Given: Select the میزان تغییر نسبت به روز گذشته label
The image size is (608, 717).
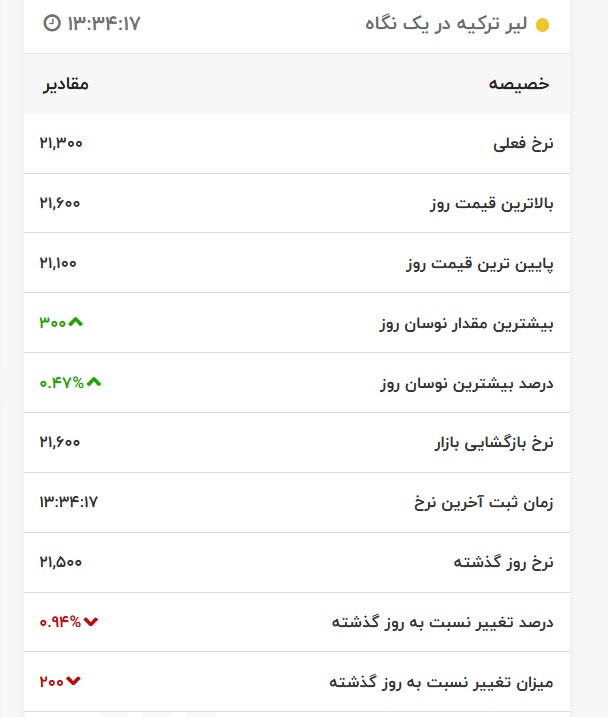Looking at the screenshot, I should [441, 682].
